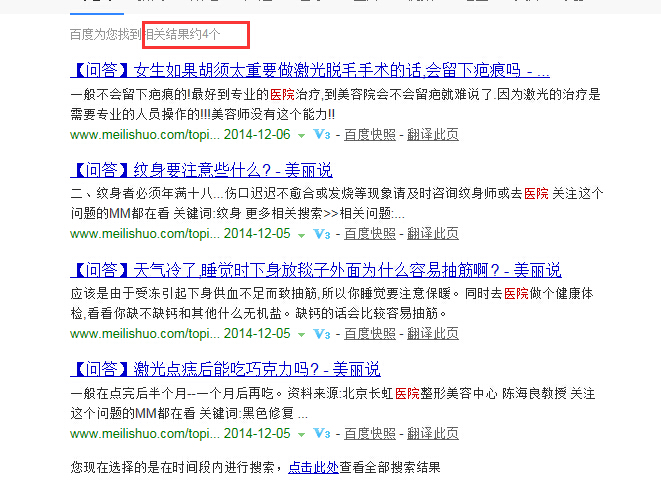Image resolution: width=661 pixels, height=486 pixels.
Task: Open the 激光点痣后能吃巧克力吗 result title
Action: click(226, 370)
